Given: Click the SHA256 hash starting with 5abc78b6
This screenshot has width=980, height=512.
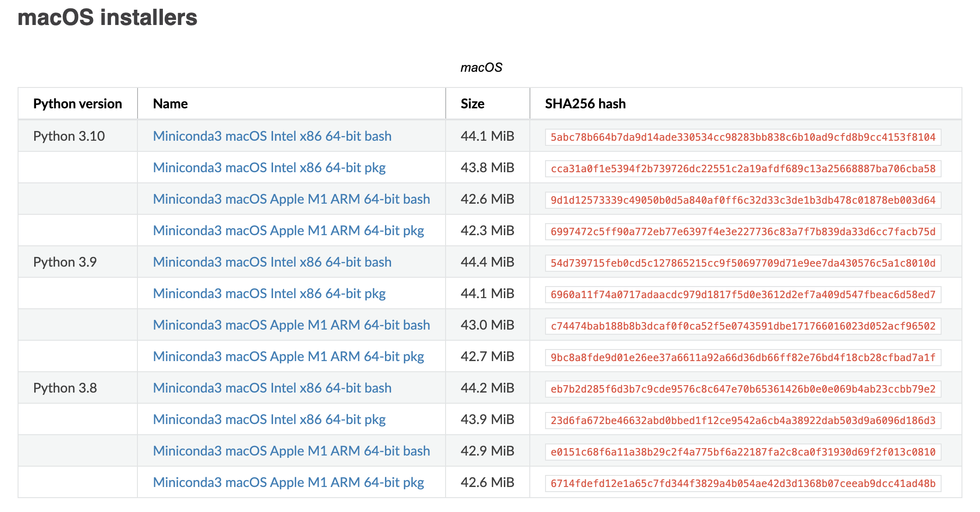Looking at the screenshot, I should coord(743,137).
